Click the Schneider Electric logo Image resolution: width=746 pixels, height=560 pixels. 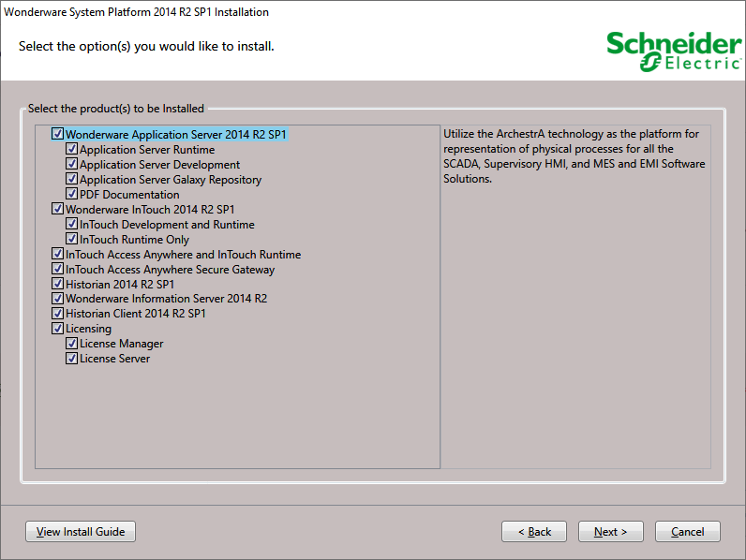(674, 52)
